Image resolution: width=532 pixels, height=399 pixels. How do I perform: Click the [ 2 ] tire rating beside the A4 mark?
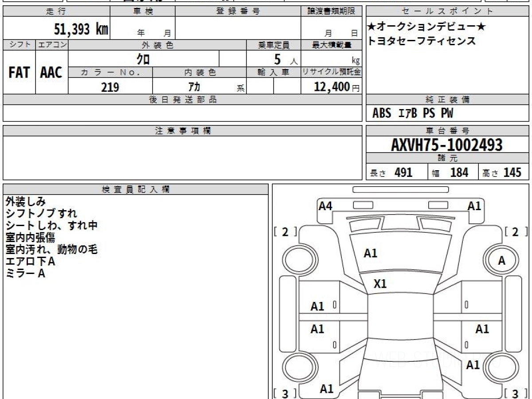(285, 232)
